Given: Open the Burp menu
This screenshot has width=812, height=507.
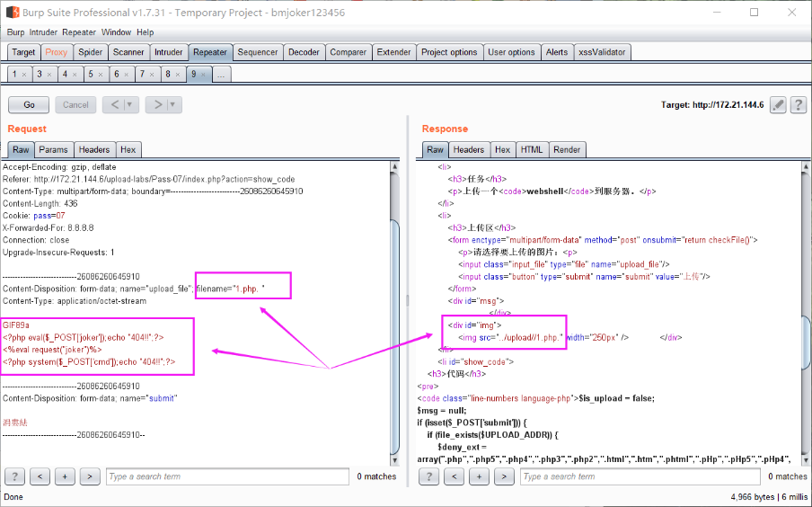Looking at the screenshot, I should click(x=15, y=32).
